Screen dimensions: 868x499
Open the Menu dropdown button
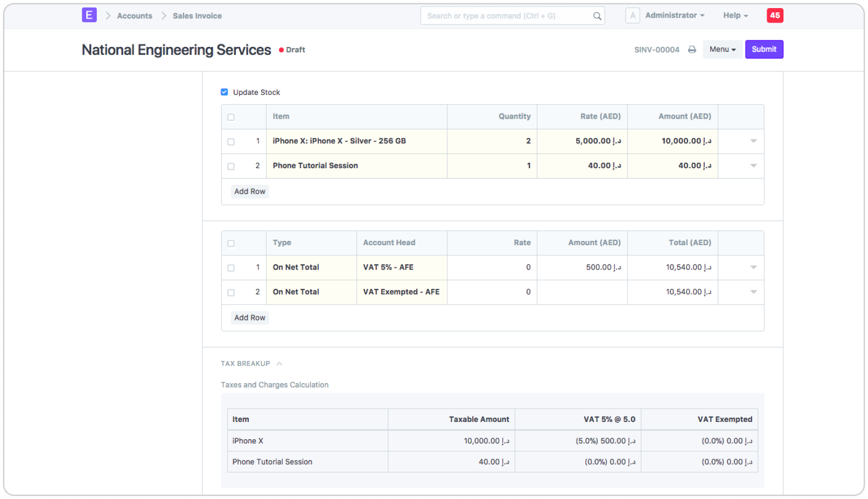point(722,50)
